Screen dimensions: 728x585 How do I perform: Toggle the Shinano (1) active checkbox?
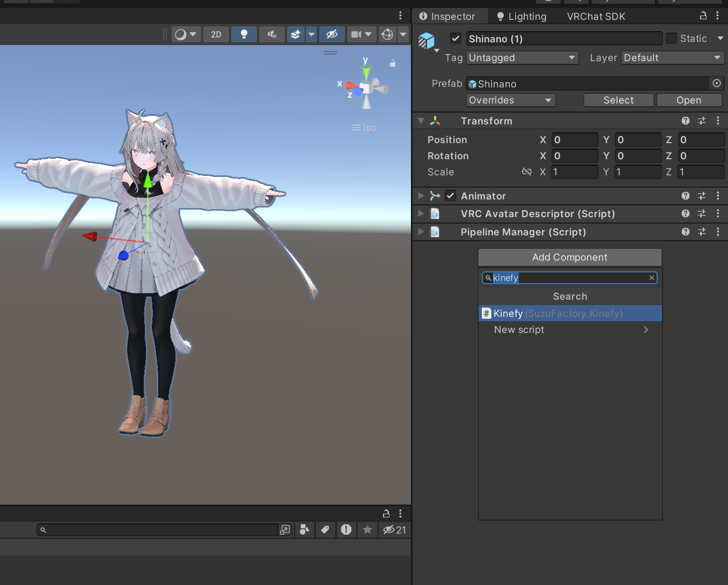click(455, 39)
